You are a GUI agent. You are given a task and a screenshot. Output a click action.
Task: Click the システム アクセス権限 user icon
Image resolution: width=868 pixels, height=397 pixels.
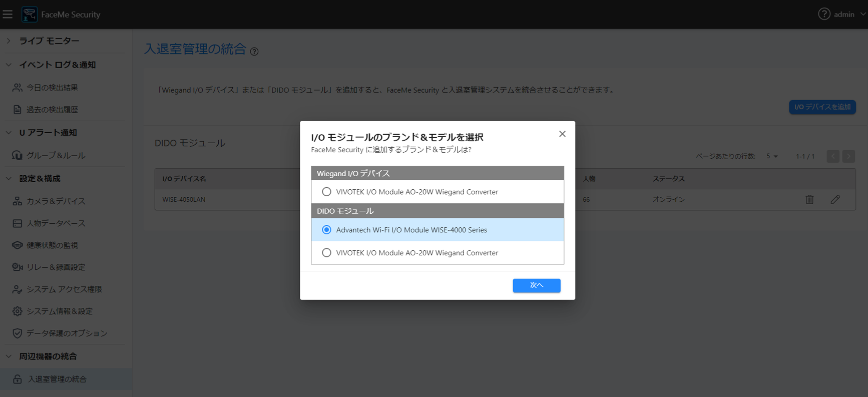point(18,289)
